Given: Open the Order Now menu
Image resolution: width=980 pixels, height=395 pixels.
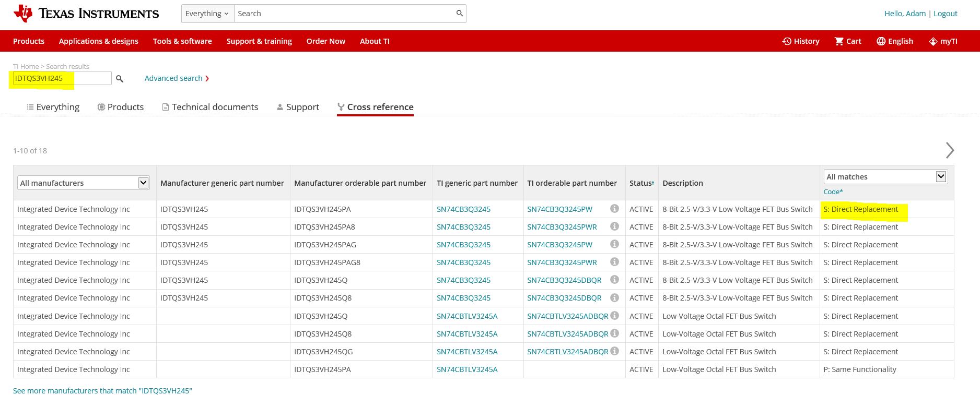Looking at the screenshot, I should (326, 41).
